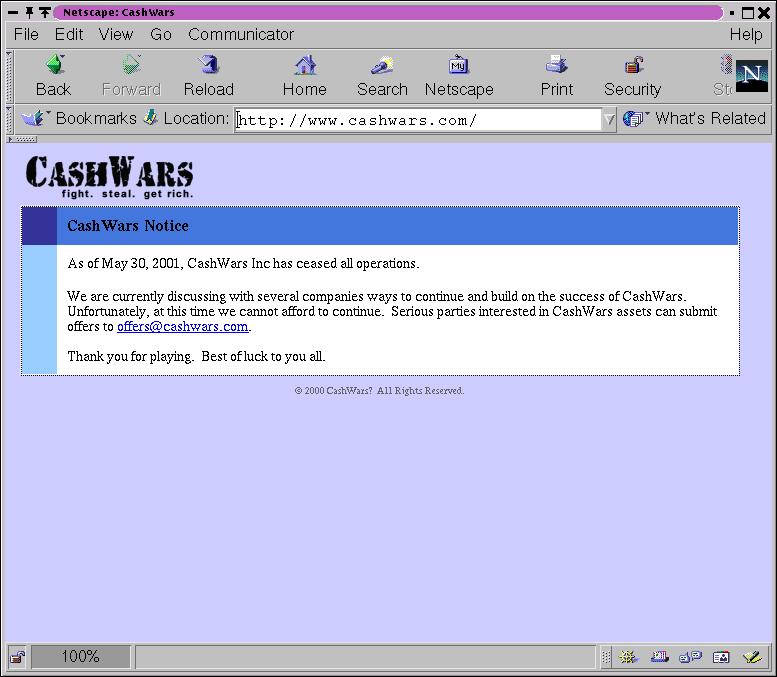Go to the Home page

click(x=305, y=76)
